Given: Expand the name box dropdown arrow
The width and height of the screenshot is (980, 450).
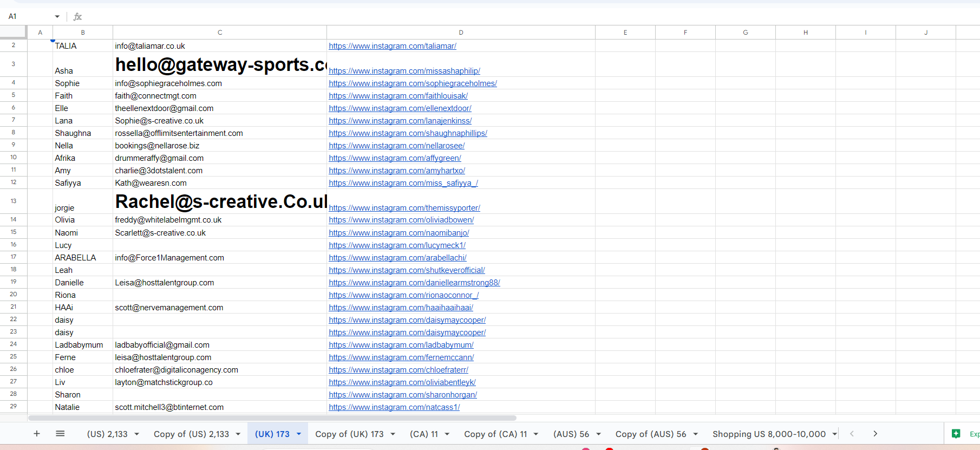Looking at the screenshot, I should [57, 17].
